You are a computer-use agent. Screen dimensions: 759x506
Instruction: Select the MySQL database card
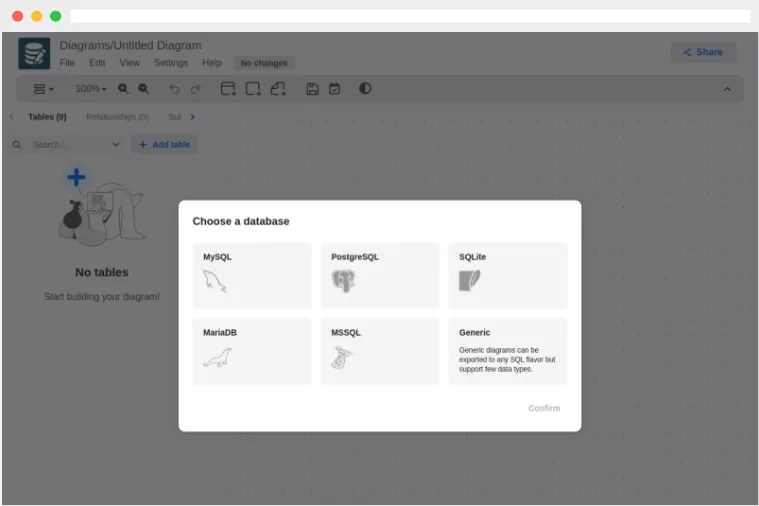[252, 275]
